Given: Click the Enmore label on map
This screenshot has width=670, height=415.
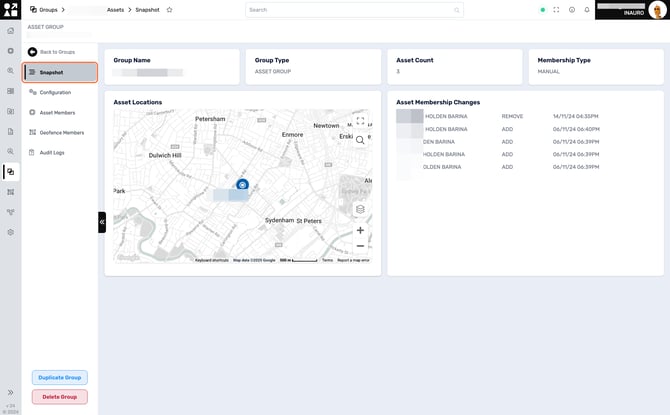Looking at the screenshot, I should click(292, 135).
